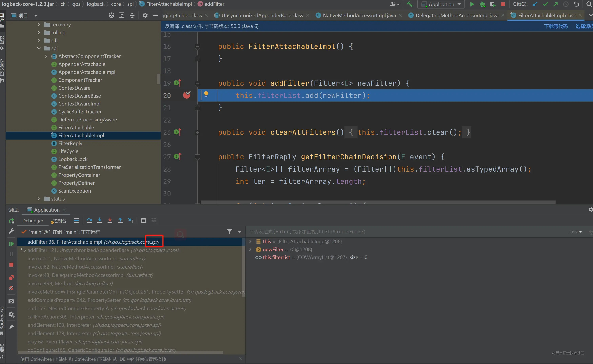Rerun Application in debug panel
This screenshot has height=364, width=593.
point(11,221)
